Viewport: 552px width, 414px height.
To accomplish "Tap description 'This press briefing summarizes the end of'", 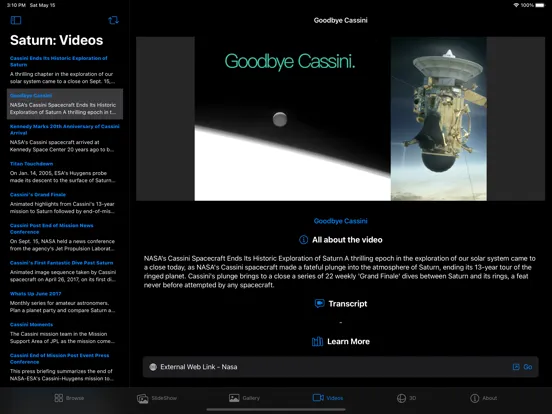I will pos(62,375).
